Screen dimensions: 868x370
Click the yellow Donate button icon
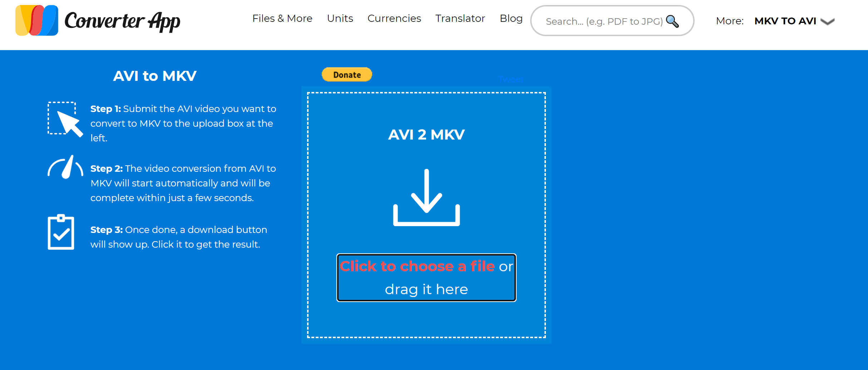click(346, 74)
